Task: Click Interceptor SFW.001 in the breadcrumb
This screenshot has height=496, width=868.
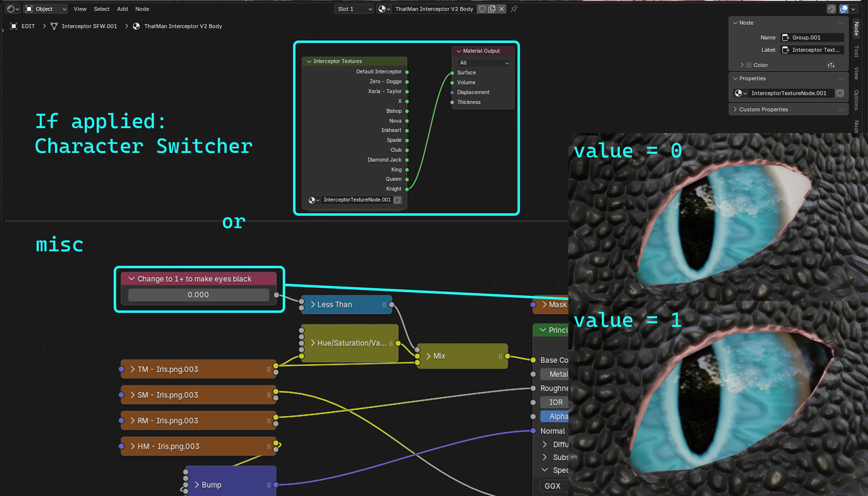Action: 89,26
